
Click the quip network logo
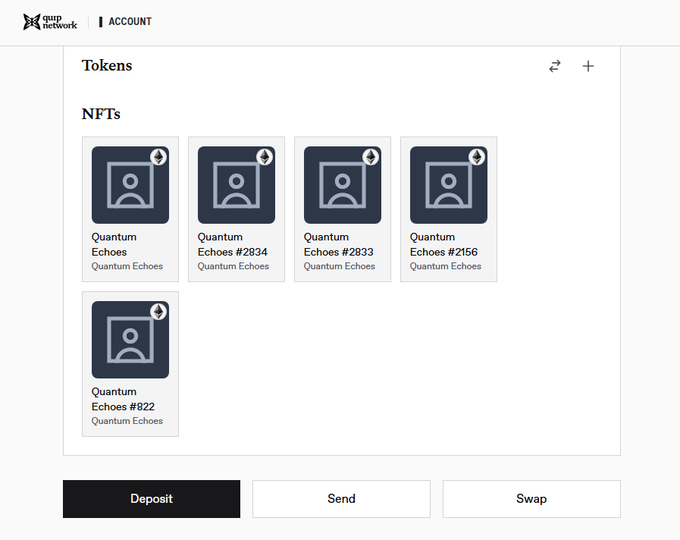point(50,22)
